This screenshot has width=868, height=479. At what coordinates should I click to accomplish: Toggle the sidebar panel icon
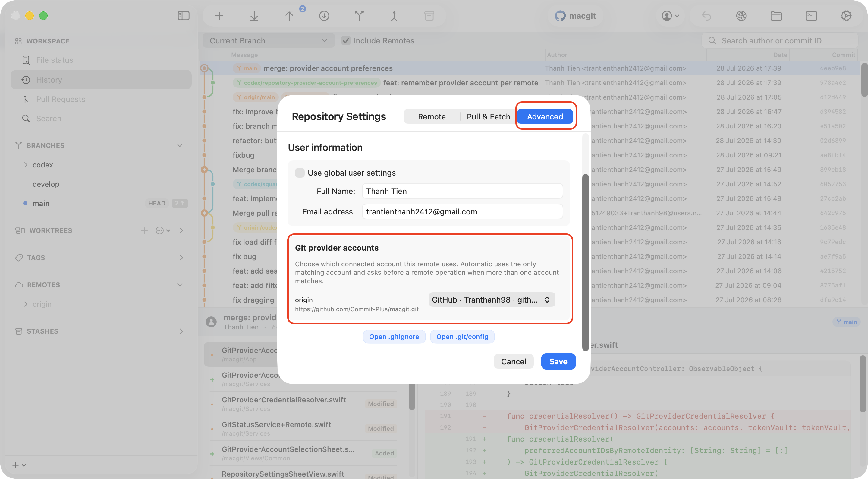[184, 16]
